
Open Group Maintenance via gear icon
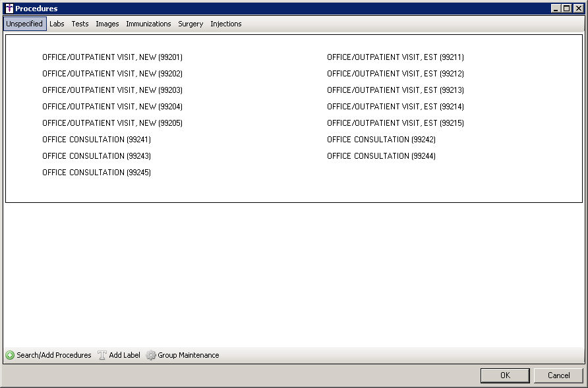click(x=151, y=355)
